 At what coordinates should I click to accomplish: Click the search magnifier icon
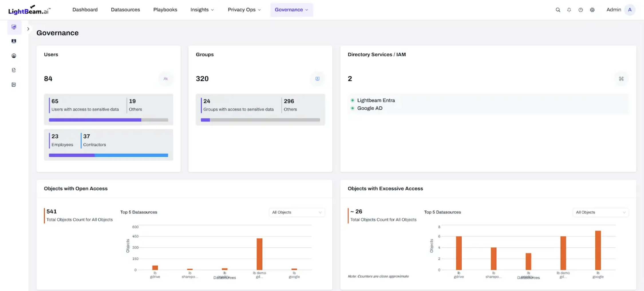(x=558, y=10)
